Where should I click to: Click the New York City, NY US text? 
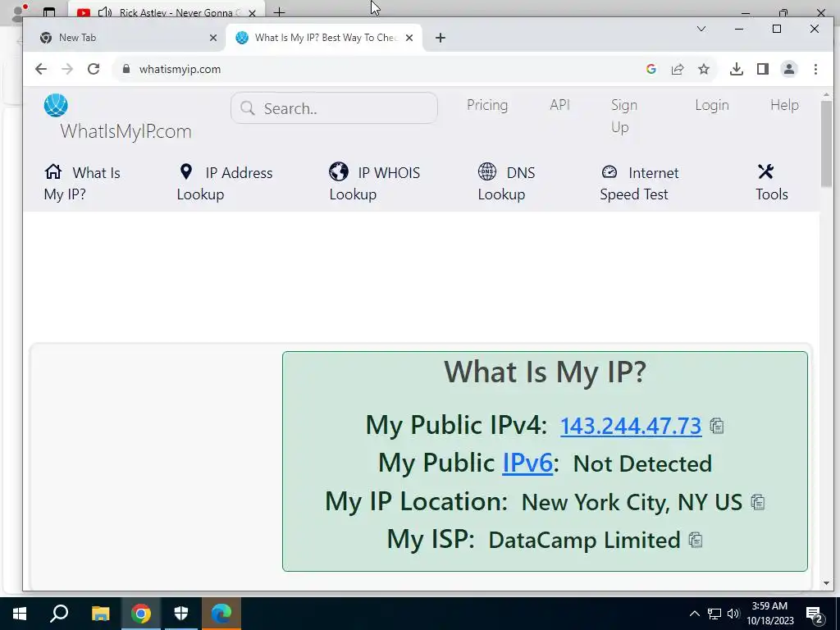pyautogui.click(x=632, y=502)
